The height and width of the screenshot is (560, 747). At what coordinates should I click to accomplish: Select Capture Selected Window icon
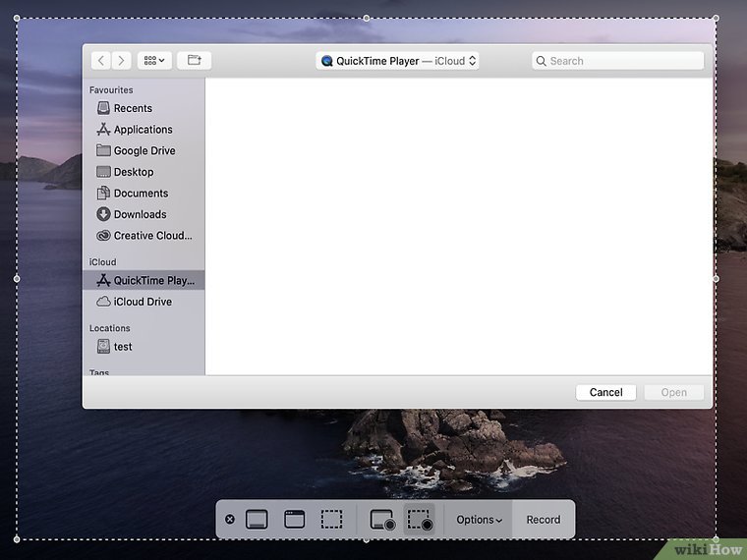(295, 520)
